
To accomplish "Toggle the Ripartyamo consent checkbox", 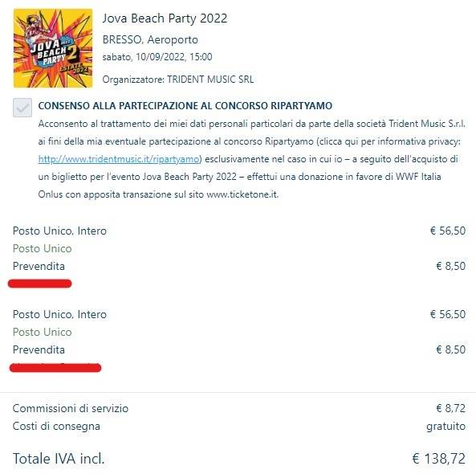I will click(22, 108).
